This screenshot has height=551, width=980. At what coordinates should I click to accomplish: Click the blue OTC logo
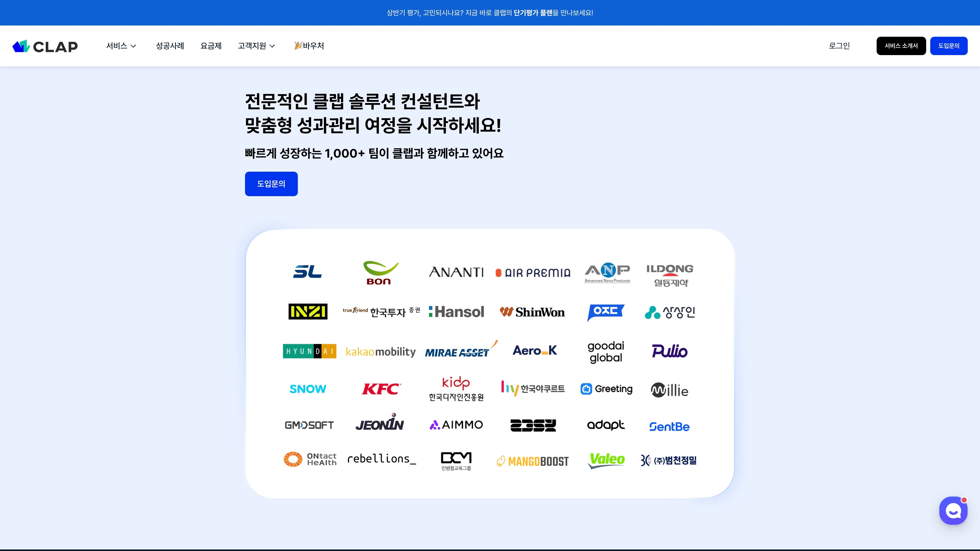pos(606,312)
